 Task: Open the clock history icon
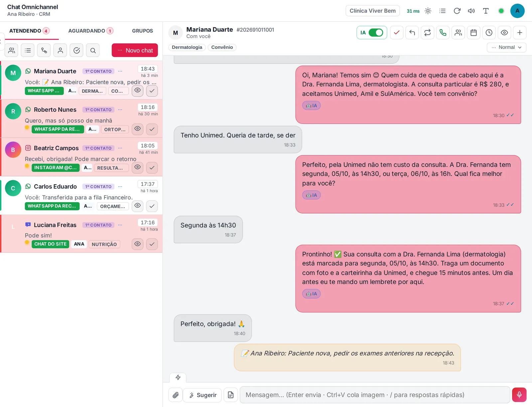(489, 33)
